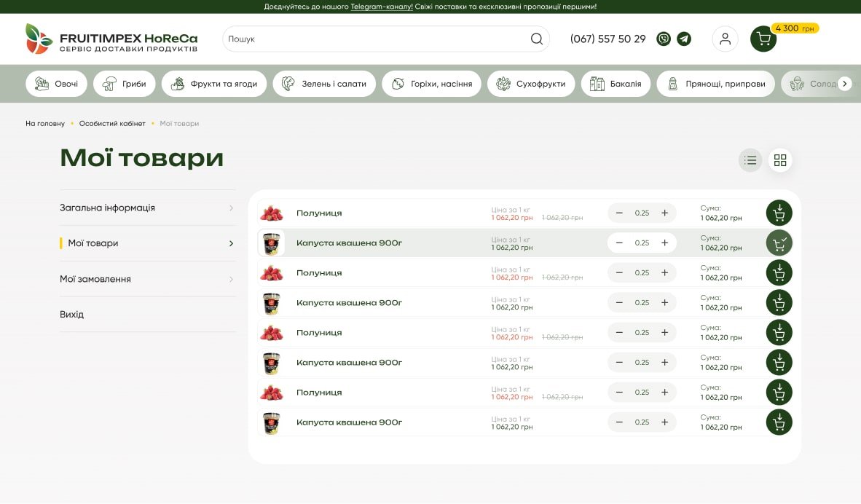The height and width of the screenshot is (504, 861).
Task: Open the shopping cart icon in header
Action: [x=763, y=39]
